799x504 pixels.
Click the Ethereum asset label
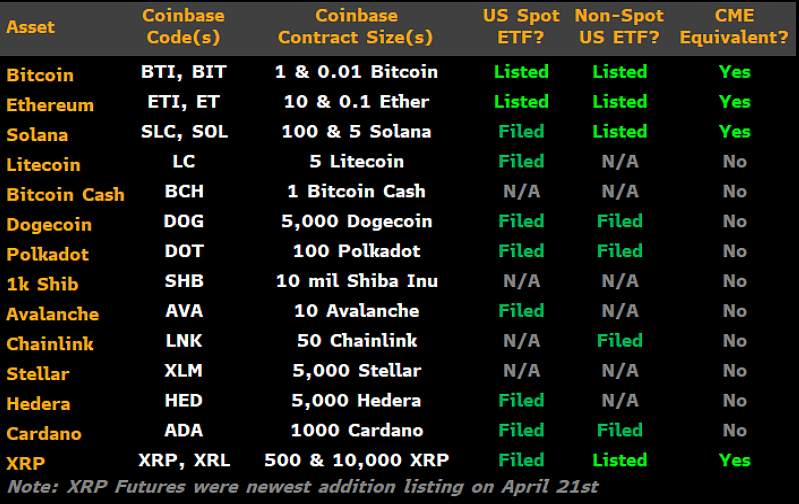[x=50, y=105]
